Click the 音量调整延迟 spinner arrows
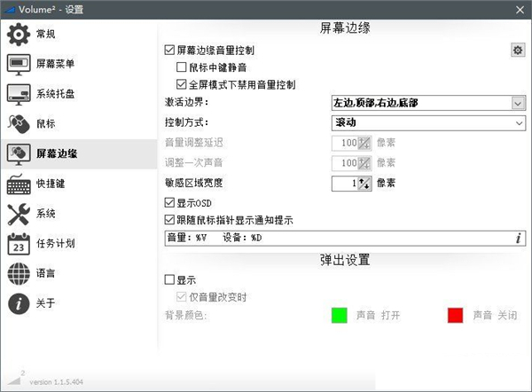 coord(364,143)
